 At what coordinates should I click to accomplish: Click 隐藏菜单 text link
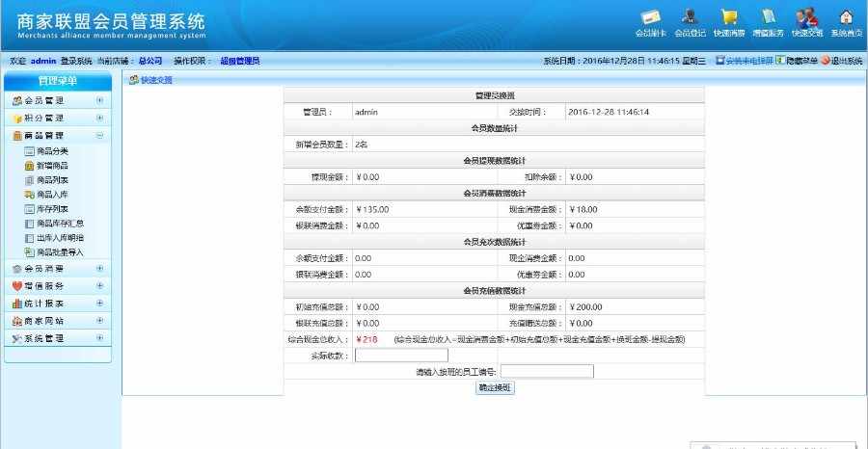tap(801, 61)
